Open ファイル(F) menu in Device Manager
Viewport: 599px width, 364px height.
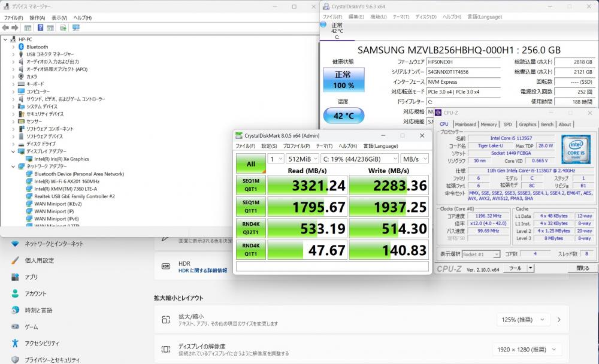tap(13, 17)
